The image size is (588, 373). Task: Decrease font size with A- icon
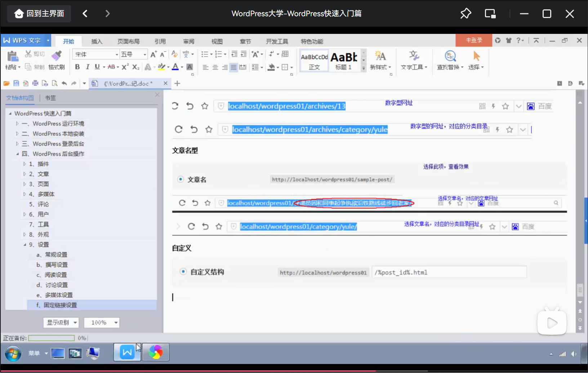pos(162,54)
